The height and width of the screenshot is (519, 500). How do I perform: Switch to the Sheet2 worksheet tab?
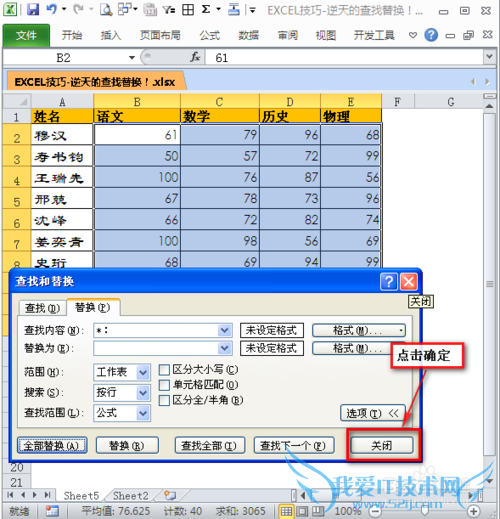tap(131, 496)
